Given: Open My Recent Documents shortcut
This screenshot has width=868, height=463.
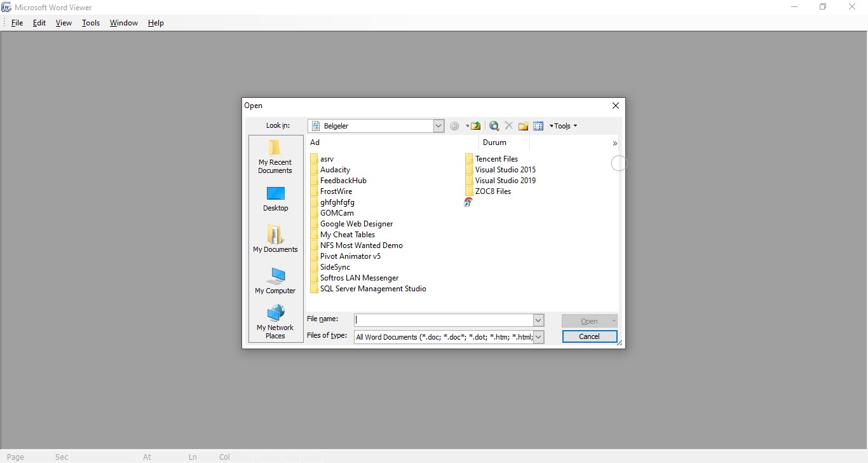Looking at the screenshot, I should tap(275, 157).
